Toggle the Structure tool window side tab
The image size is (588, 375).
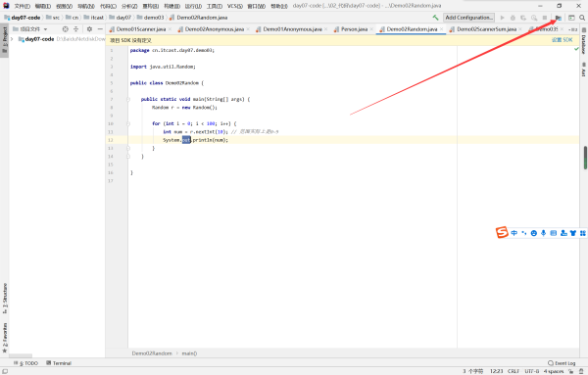(x=5, y=299)
